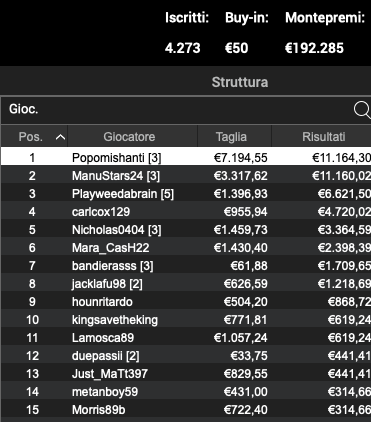The width and height of the screenshot is (371, 422).
Task: Select Lamosca89 row
Action: click(186, 337)
